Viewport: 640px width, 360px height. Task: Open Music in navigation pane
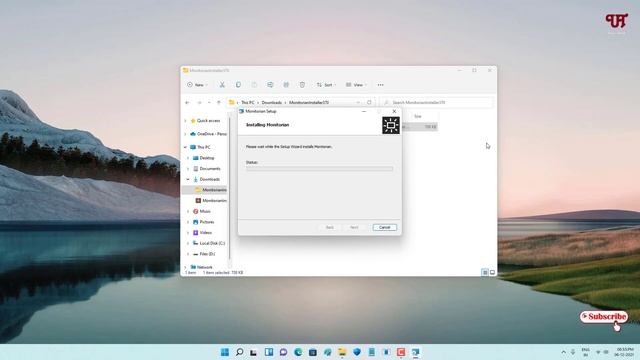coord(202,211)
